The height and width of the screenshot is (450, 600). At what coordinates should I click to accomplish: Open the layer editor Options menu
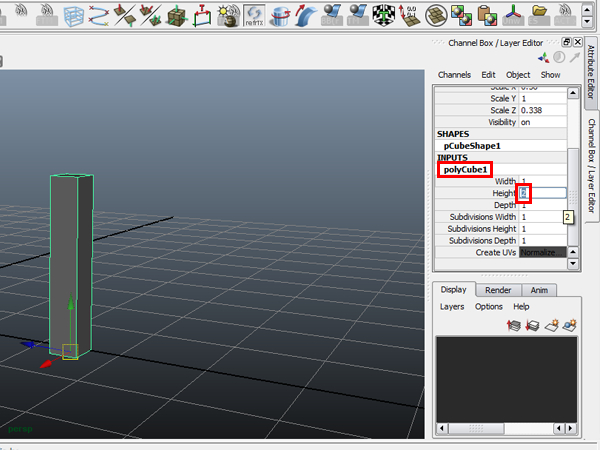pos(489,307)
